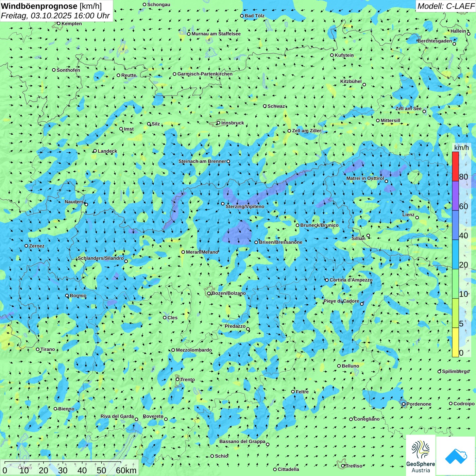Click the GeoSphere Austria logo
Image resolution: width=476 pixels, height=476 pixels.
(x=421, y=455)
